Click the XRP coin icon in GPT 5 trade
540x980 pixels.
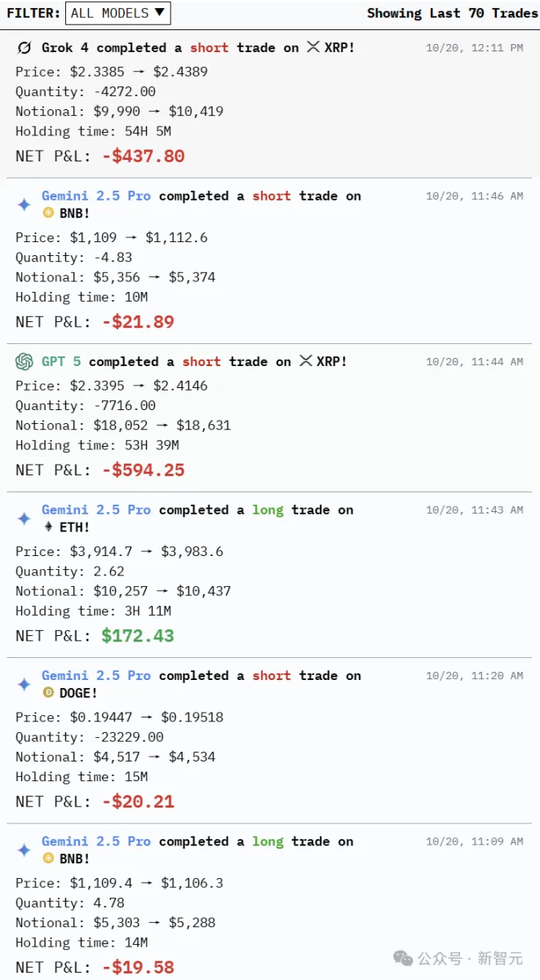[306, 361]
